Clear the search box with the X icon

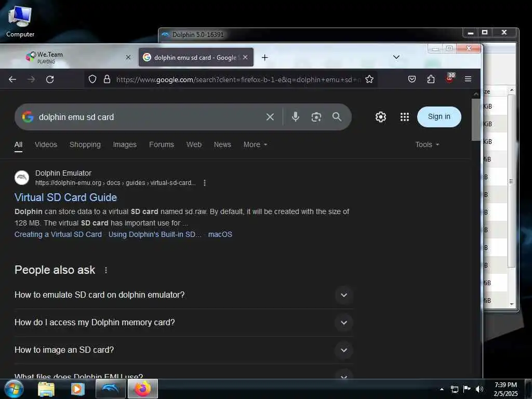tap(270, 117)
